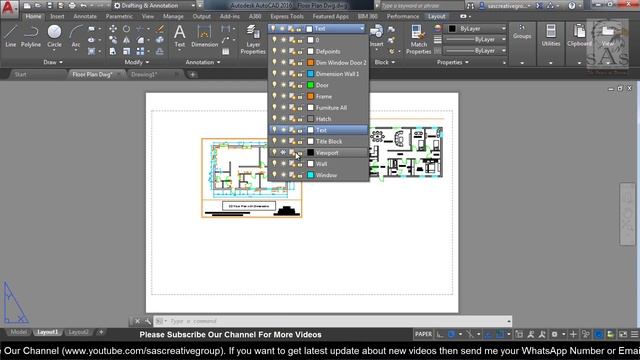Image resolution: width=640 pixels, height=360 pixels.
Task: Switch to the Layout ribbon tab
Action: coord(436,16)
